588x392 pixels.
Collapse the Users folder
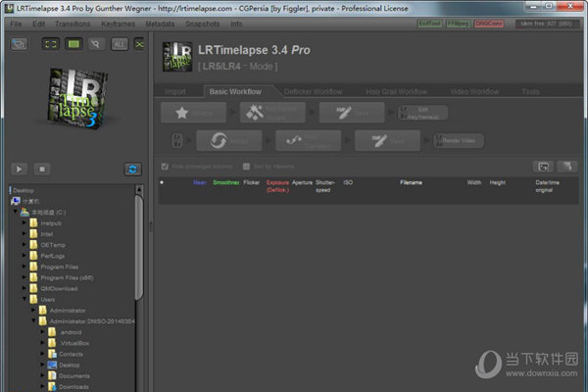[x=24, y=299]
